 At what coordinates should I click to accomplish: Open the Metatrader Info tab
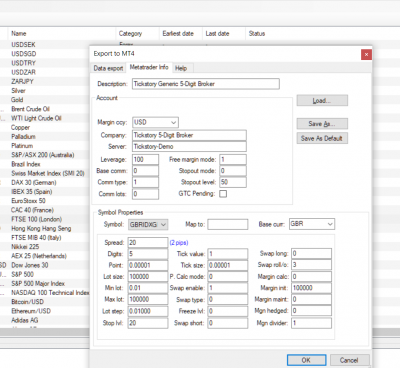point(149,67)
